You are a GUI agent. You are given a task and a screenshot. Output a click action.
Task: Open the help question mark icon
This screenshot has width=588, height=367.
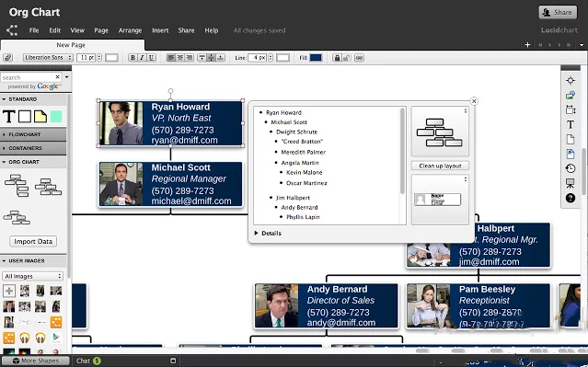point(571,198)
